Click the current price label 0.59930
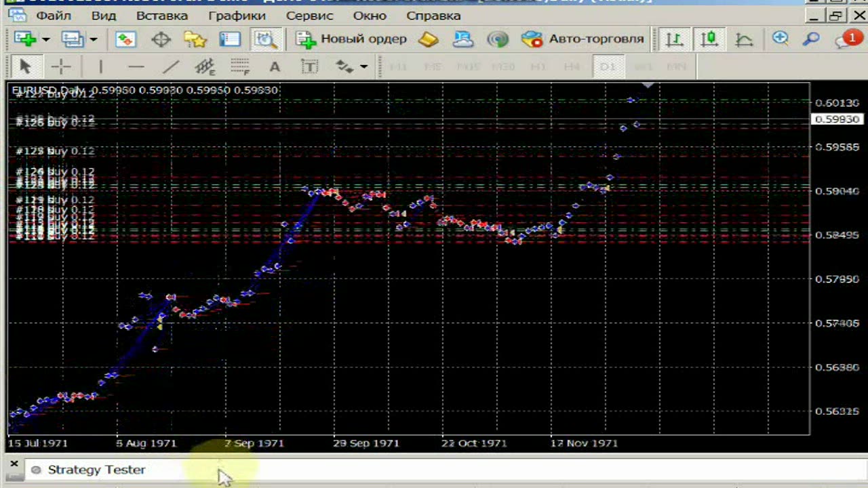This screenshot has width=868, height=488. (837, 119)
